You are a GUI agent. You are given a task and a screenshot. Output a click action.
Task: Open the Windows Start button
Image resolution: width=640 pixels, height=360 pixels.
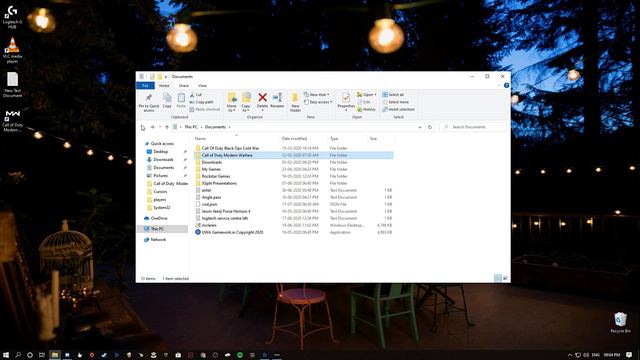(6, 355)
